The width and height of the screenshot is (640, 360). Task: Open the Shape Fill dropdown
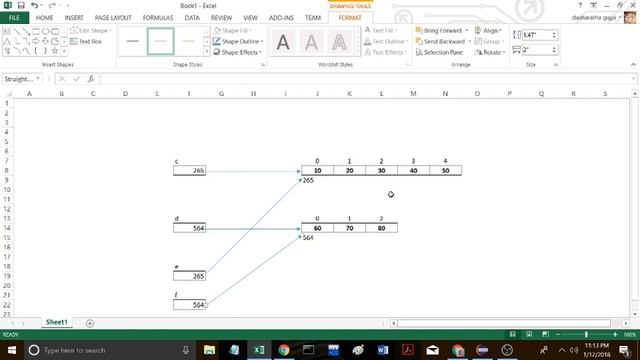pyautogui.click(x=233, y=31)
